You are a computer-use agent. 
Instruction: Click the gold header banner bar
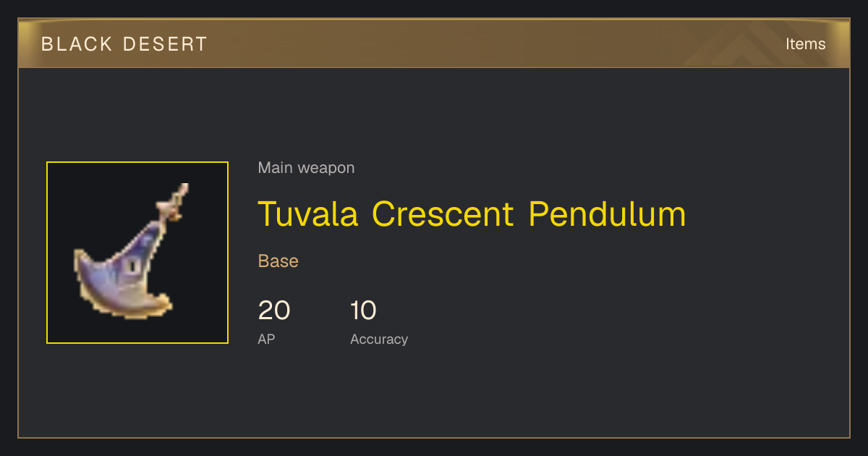tap(434, 43)
